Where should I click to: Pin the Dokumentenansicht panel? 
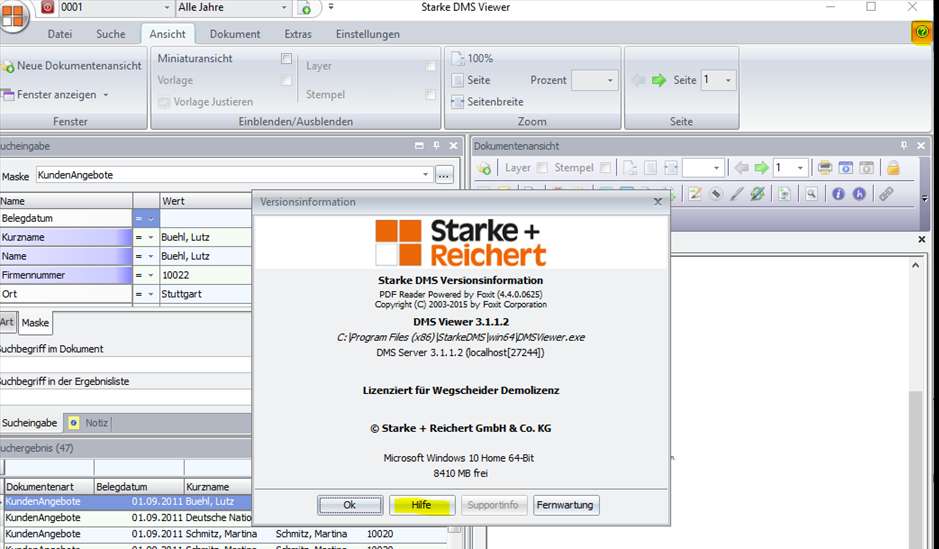(x=904, y=145)
